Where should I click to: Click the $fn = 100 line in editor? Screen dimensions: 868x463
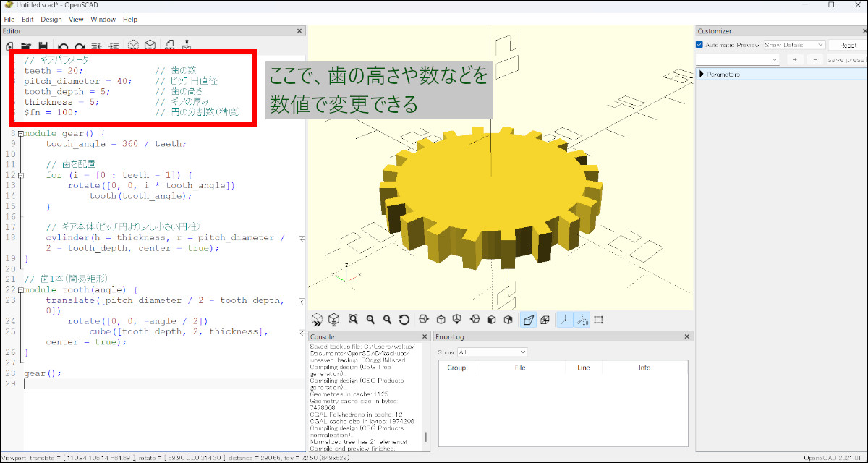[51, 112]
